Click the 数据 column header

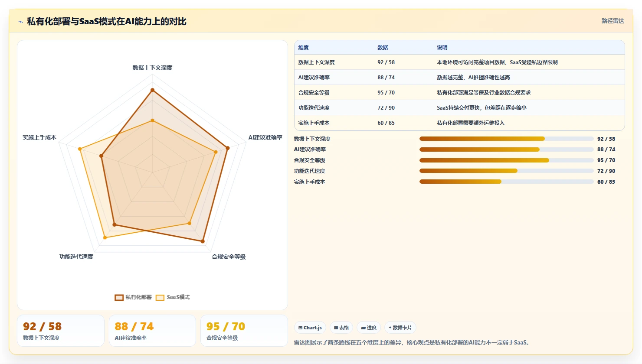(383, 48)
